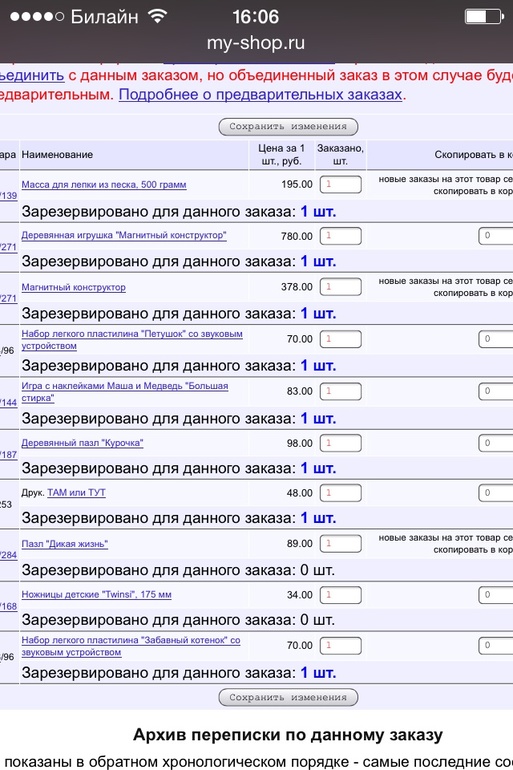Open article code link ending 187

pos(8,455)
